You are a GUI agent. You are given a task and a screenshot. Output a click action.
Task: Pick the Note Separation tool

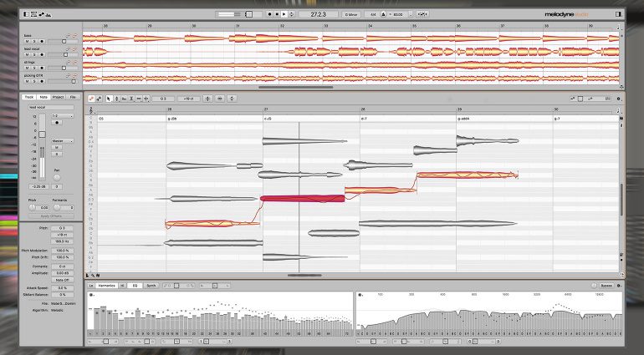pyautogui.click(x=147, y=99)
